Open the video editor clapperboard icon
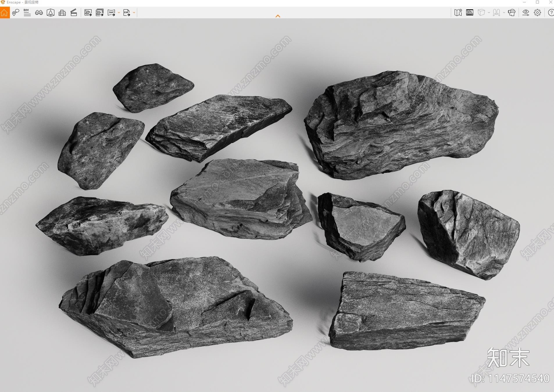 [x=74, y=13]
